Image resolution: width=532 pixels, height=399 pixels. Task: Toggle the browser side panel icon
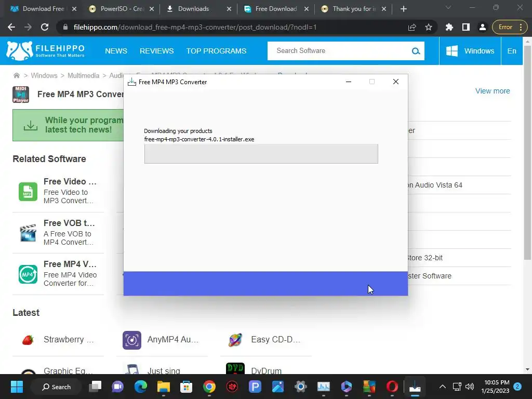pos(466,27)
